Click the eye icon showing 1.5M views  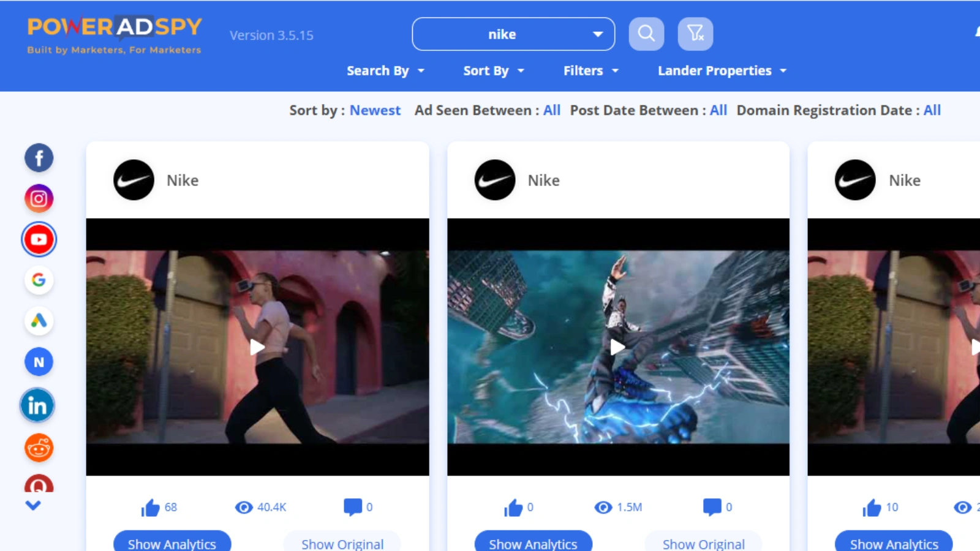(x=603, y=508)
